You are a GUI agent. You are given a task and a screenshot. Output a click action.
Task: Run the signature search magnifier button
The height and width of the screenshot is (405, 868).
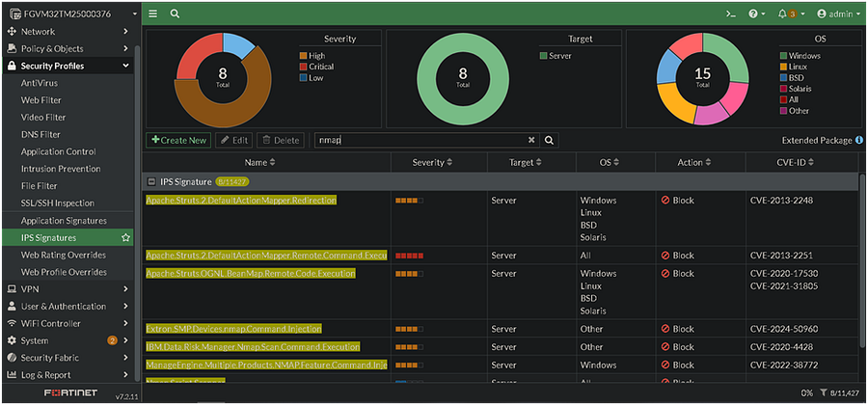coord(549,140)
